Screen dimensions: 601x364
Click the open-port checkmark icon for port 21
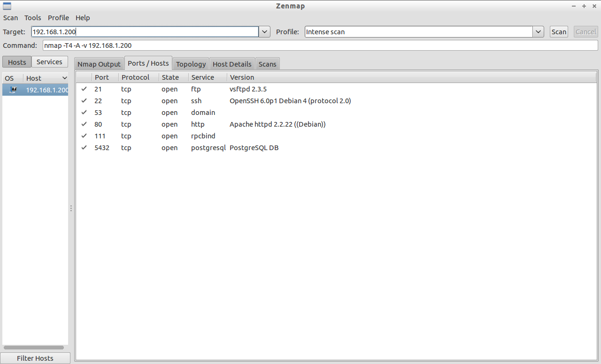click(x=84, y=89)
